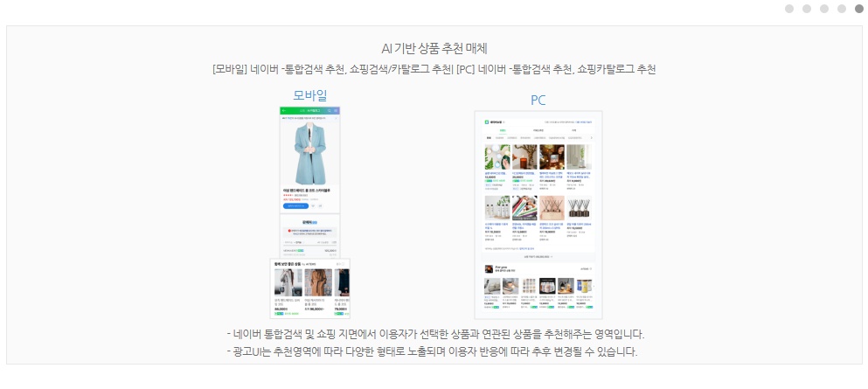Click the For you profile thumbnail
The width and height of the screenshot is (868, 389).
489,269
